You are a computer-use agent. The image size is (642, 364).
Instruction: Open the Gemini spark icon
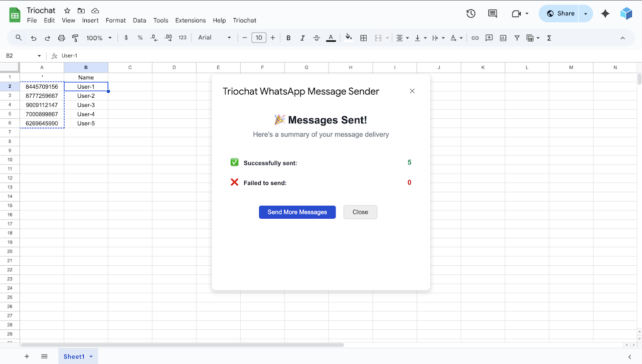[605, 14]
